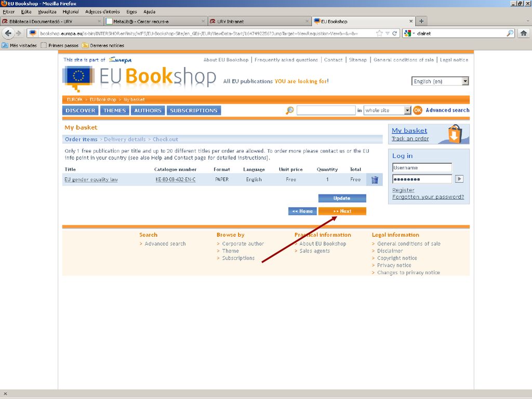Open the Edita menu
This screenshot has width=532, height=399.
point(26,11)
